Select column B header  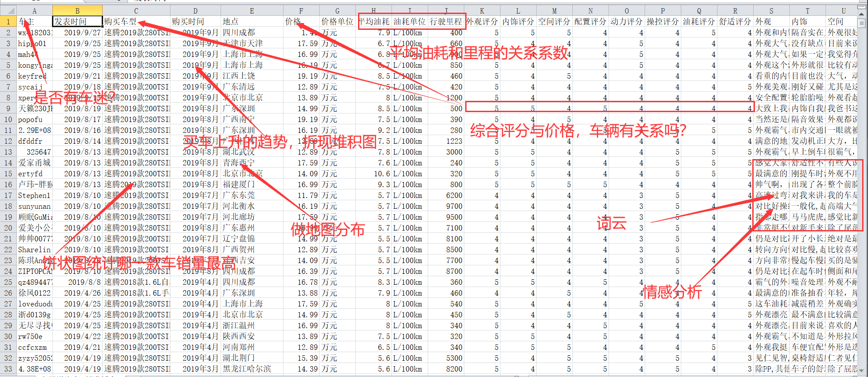pyautogui.click(x=77, y=10)
